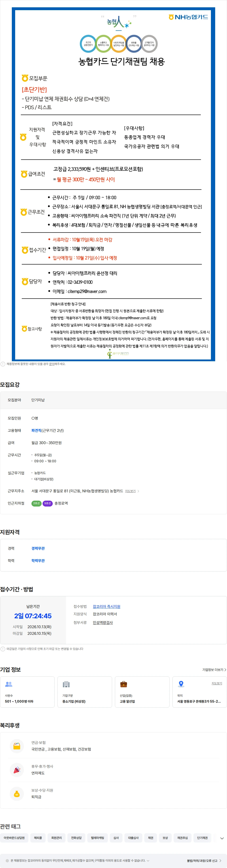Click the 문의 link under the poster
This screenshot has width=227, height=868.
(x=52, y=364)
